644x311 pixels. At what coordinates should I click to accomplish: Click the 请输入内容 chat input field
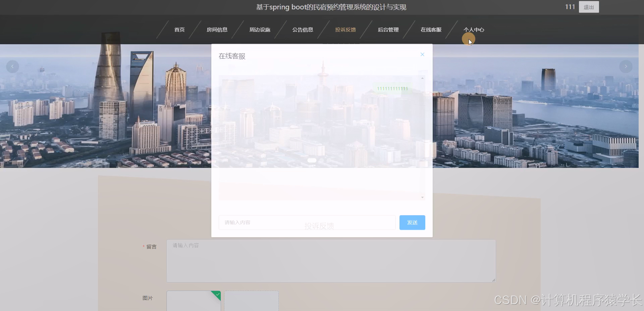[x=307, y=222]
